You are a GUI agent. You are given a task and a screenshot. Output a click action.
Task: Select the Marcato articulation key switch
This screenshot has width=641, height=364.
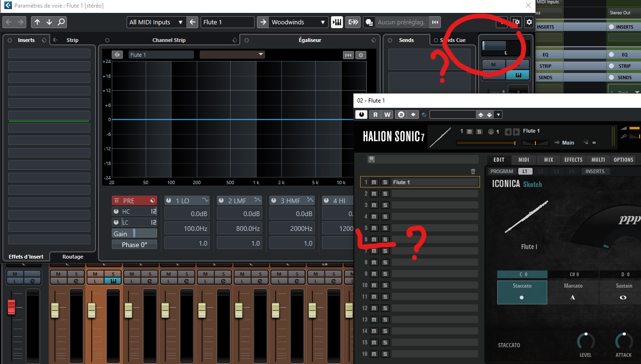(x=573, y=292)
